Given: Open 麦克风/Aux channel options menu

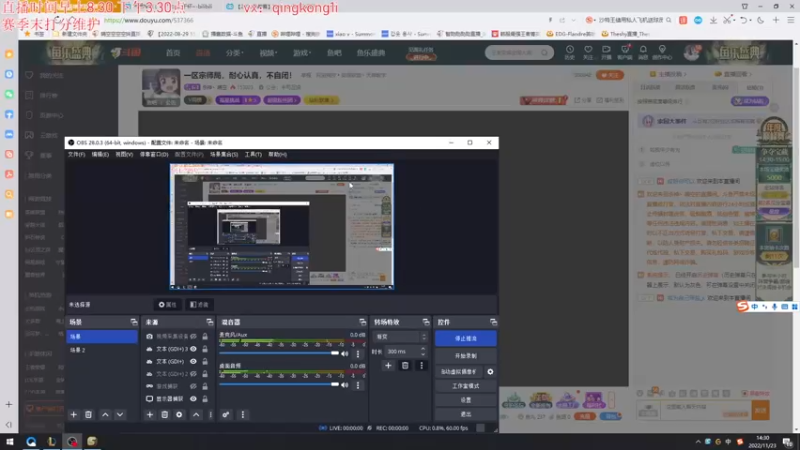Looking at the screenshot, I should click(358, 354).
